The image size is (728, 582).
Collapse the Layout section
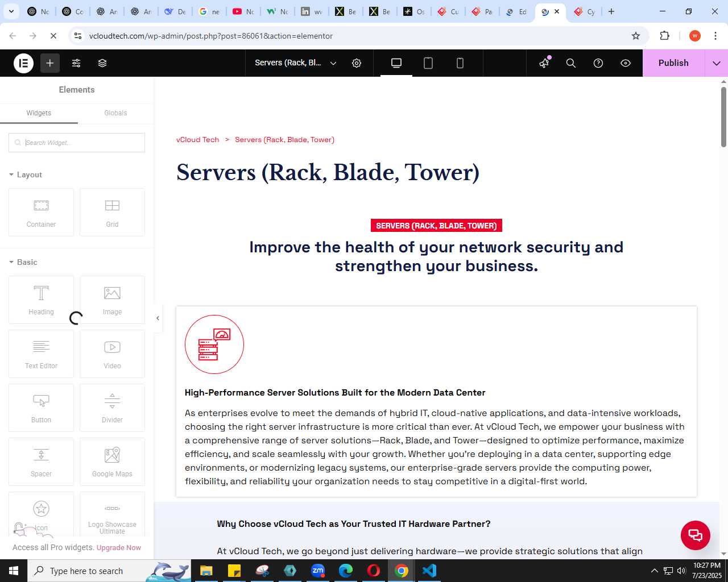point(26,174)
